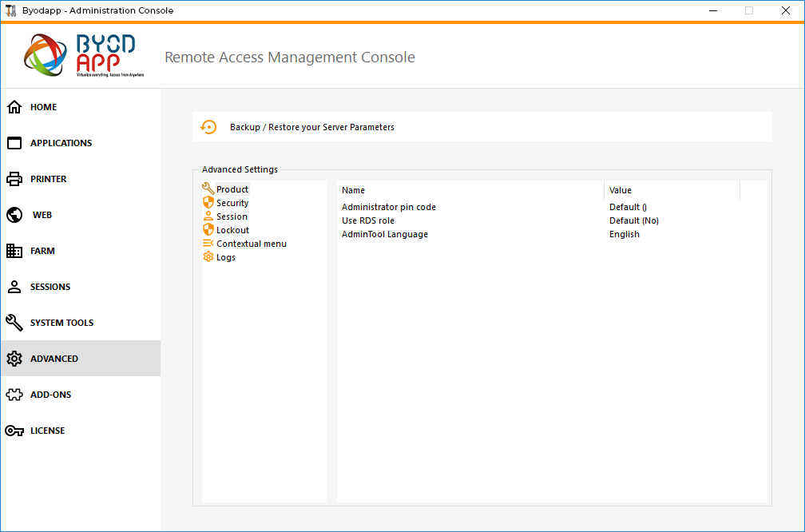
Task: Go to the PRINTER section
Action: [81, 179]
